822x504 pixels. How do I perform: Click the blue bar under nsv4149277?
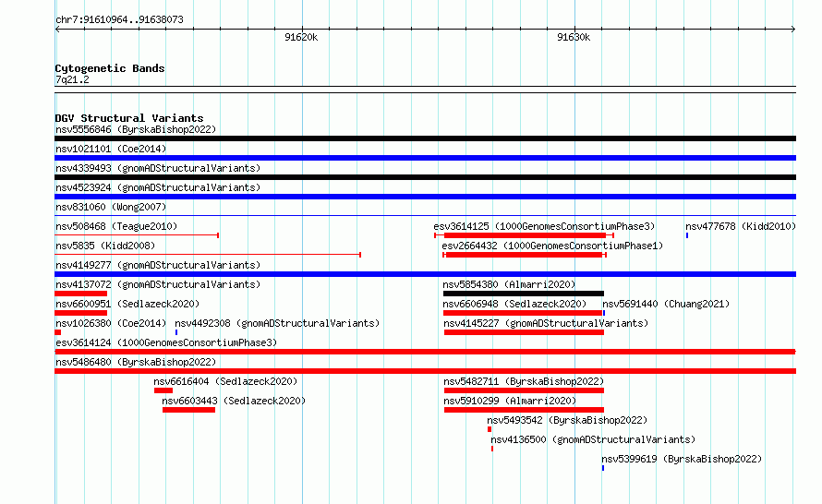pos(425,274)
